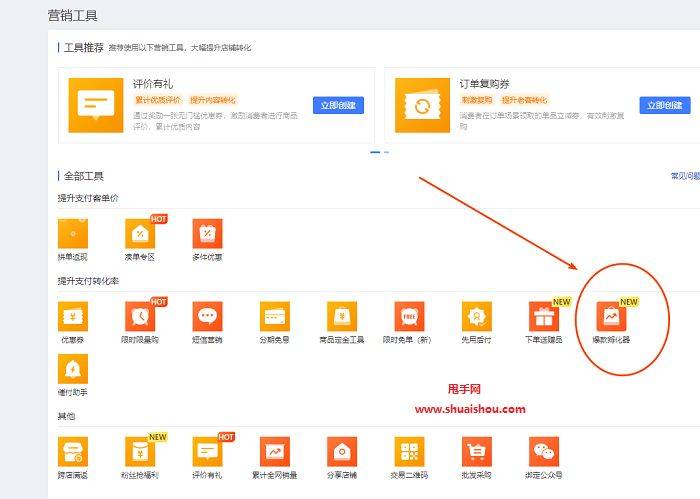Click the 下单送赠品 gift icon
This screenshot has width=700, height=499.
544,316
